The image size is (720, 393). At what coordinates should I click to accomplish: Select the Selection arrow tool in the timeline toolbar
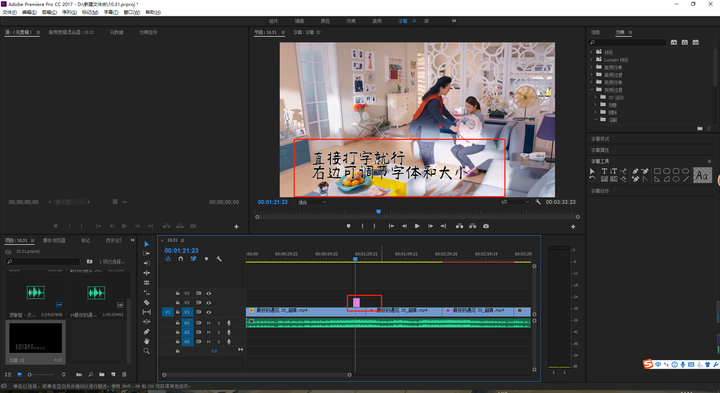pyautogui.click(x=146, y=244)
